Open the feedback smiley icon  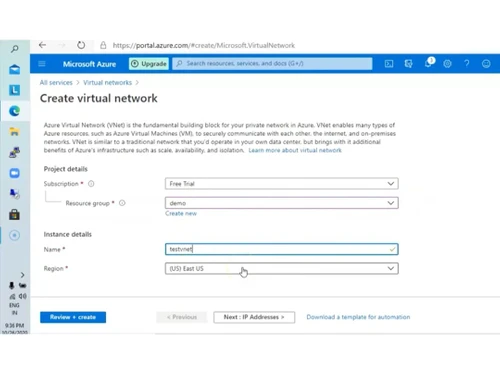[486, 64]
